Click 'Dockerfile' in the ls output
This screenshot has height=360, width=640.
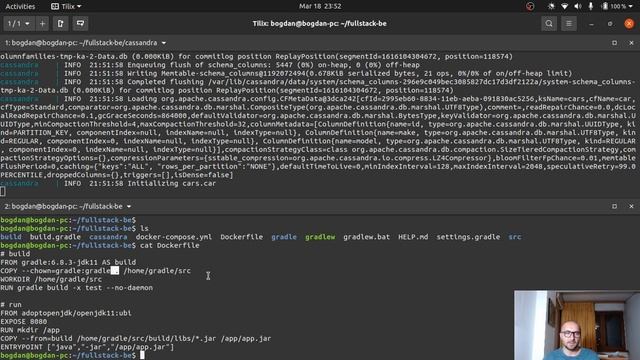click(242, 237)
